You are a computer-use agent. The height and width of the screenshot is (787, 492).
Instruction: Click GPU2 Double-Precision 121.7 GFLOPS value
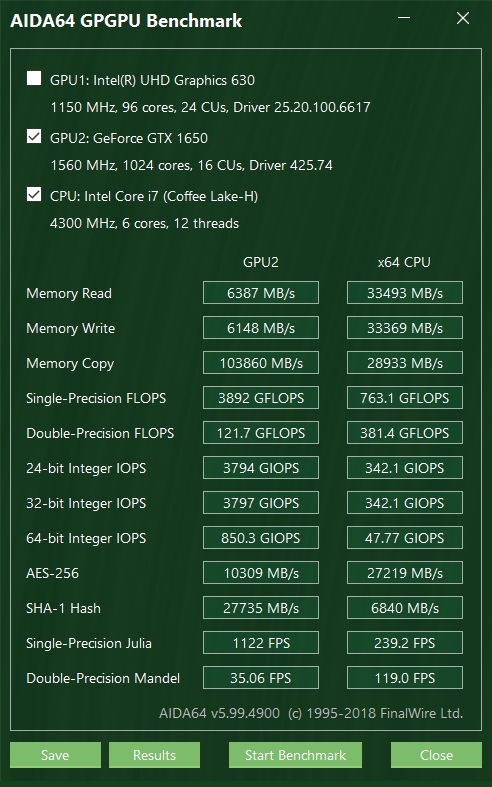[261, 433]
